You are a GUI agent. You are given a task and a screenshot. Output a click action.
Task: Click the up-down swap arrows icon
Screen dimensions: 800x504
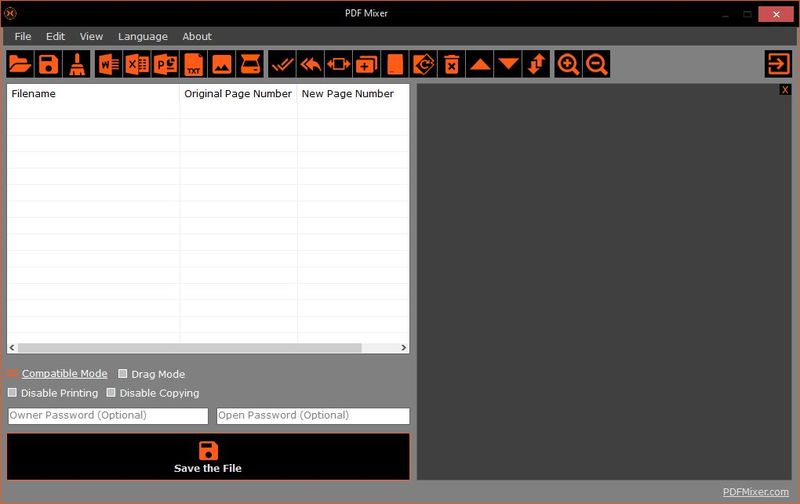pos(537,64)
